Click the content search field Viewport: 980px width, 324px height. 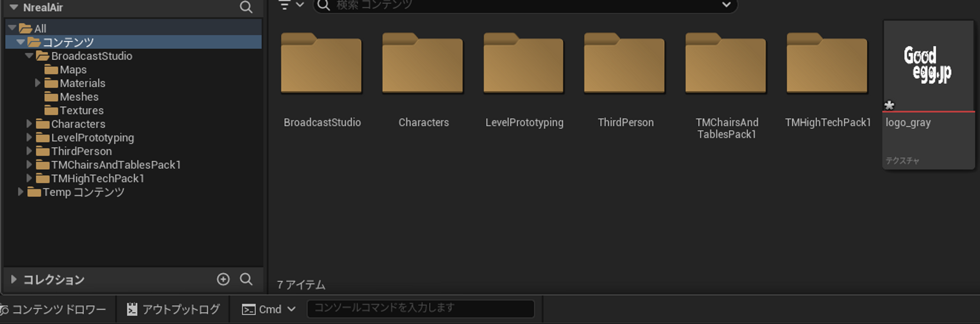click(525, 5)
